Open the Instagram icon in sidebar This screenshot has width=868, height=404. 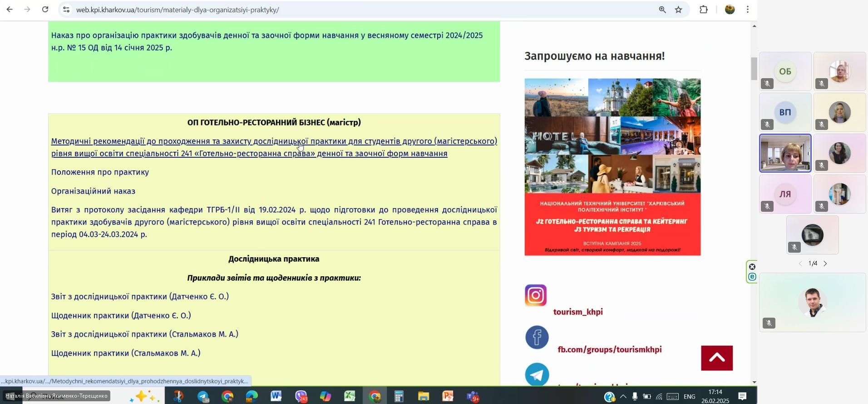pyautogui.click(x=536, y=295)
